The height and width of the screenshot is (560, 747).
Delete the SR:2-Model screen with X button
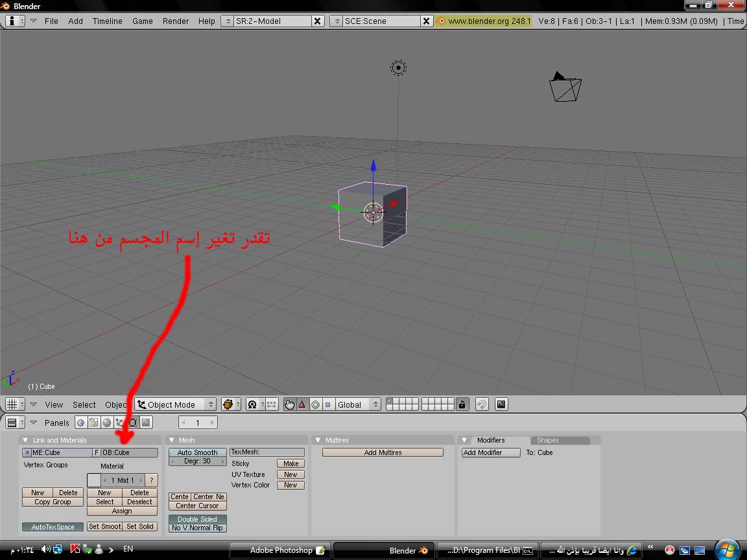[318, 21]
